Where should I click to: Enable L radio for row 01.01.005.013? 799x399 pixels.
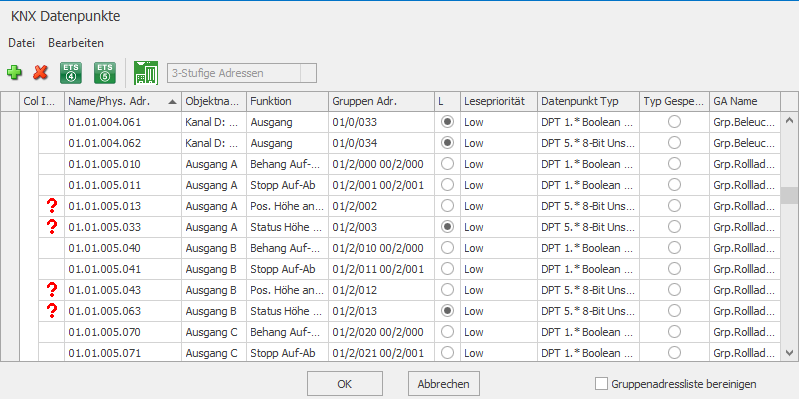tap(448, 206)
